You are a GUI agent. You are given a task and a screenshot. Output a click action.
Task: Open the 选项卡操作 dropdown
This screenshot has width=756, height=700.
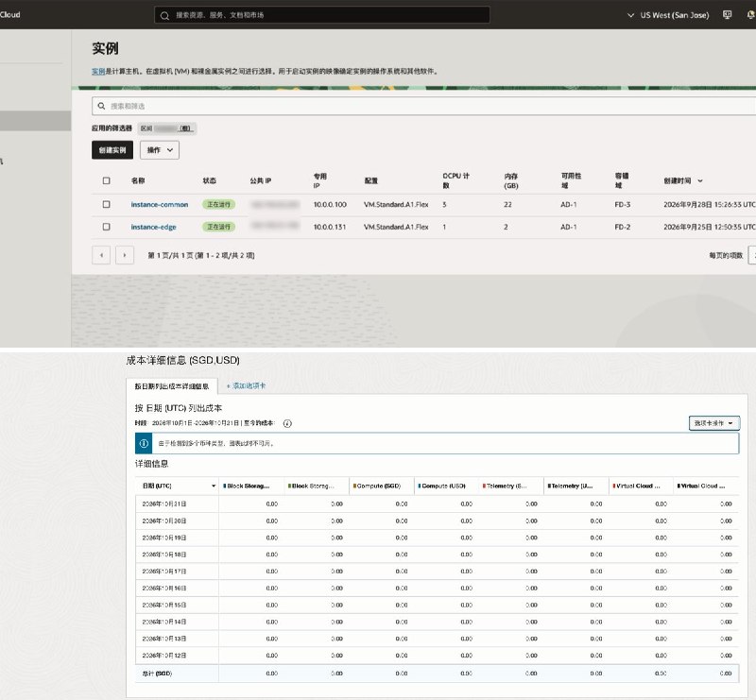pyautogui.click(x=714, y=423)
